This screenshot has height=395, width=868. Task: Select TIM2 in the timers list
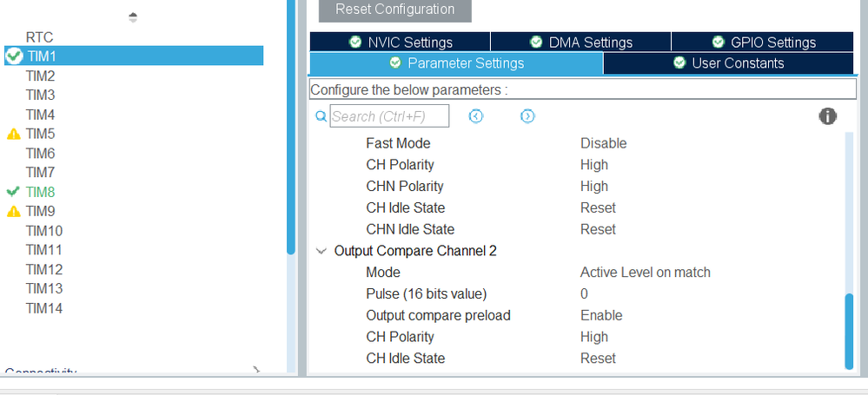[41, 76]
